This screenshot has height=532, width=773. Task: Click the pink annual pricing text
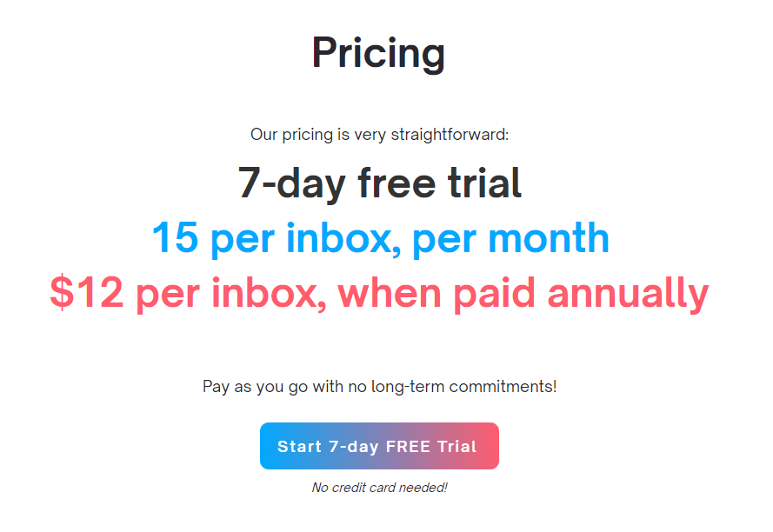coord(380,293)
